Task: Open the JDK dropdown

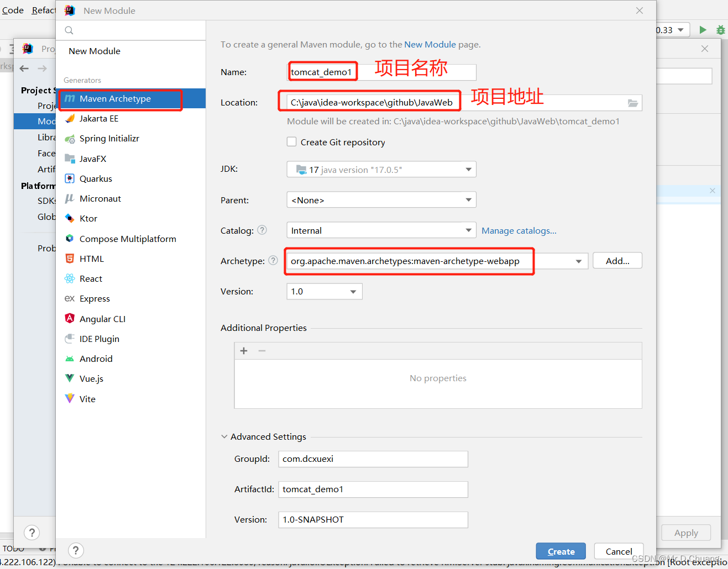Action: click(x=381, y=170)
